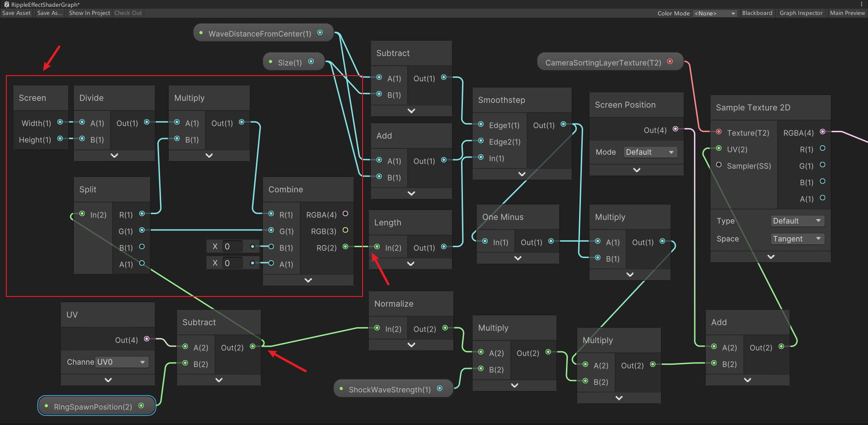Toggle the Main Preview panel
The width and height of the screenshot is (868, 425).
(x=847, y=13)
